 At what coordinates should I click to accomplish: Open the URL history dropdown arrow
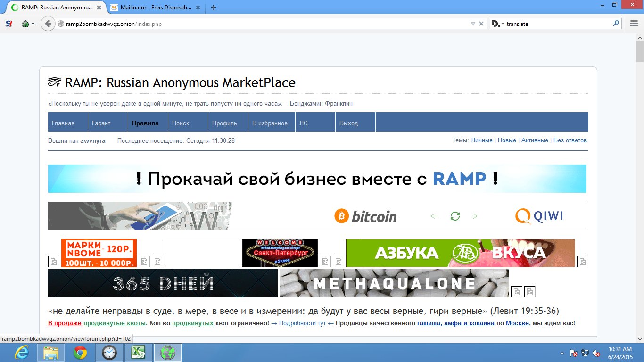(x=473, y=24)
